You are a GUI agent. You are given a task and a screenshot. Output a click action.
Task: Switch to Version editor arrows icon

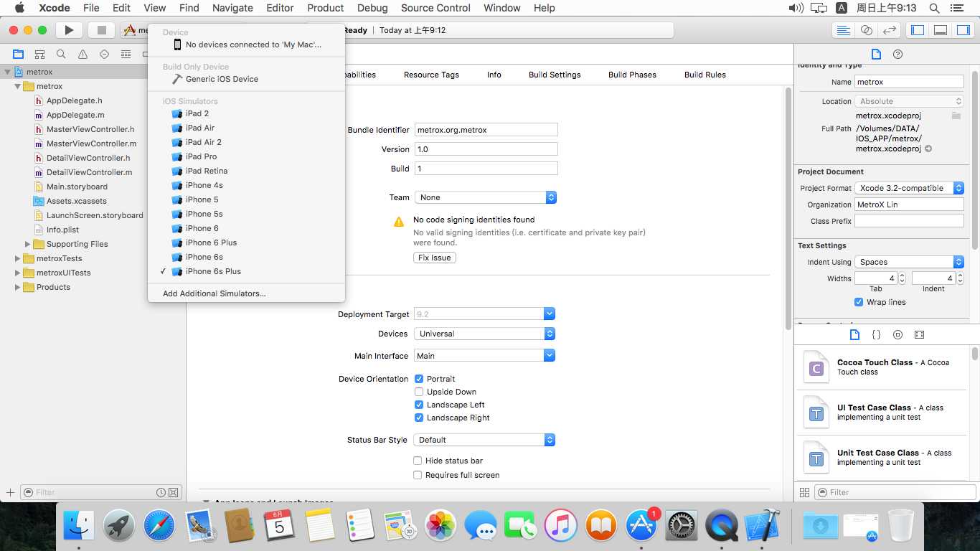coord(890,30)
